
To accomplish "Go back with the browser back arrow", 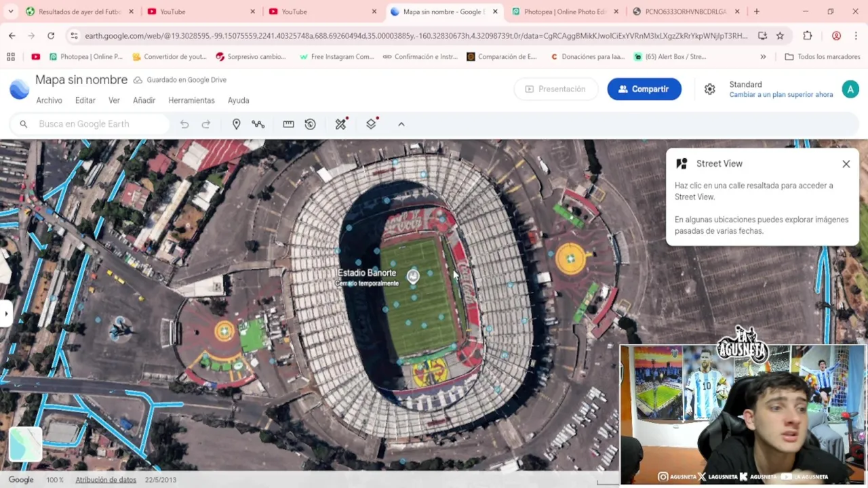I will pos(12,36).
